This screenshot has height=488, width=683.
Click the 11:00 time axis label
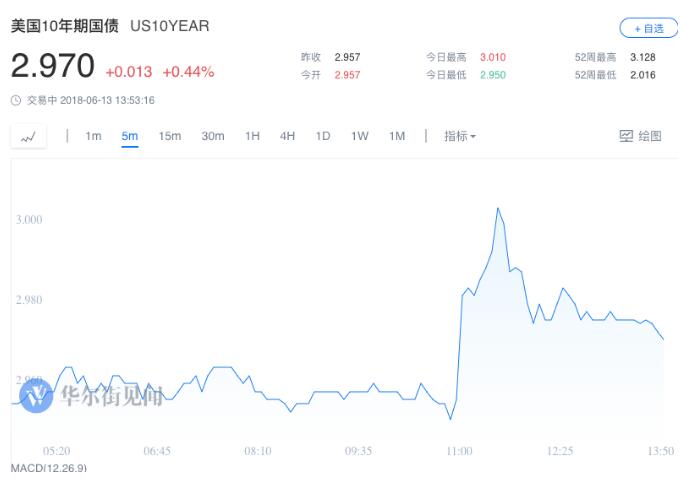tap(459, 451)
